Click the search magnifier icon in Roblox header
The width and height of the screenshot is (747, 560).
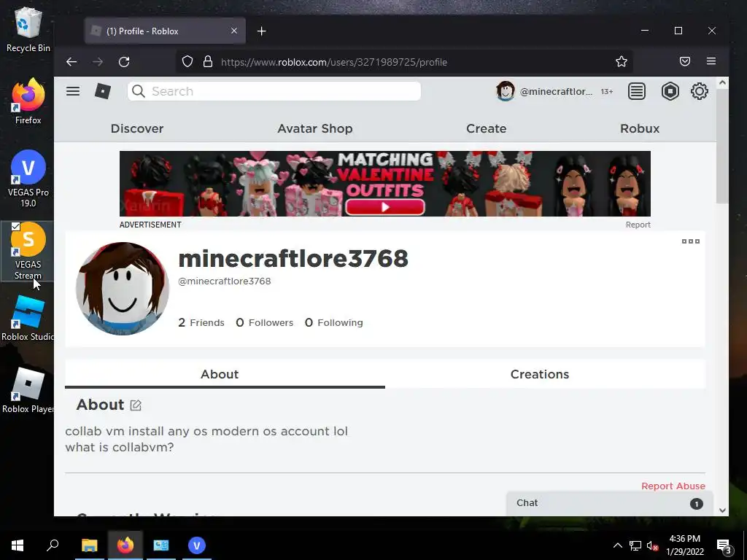138,91
